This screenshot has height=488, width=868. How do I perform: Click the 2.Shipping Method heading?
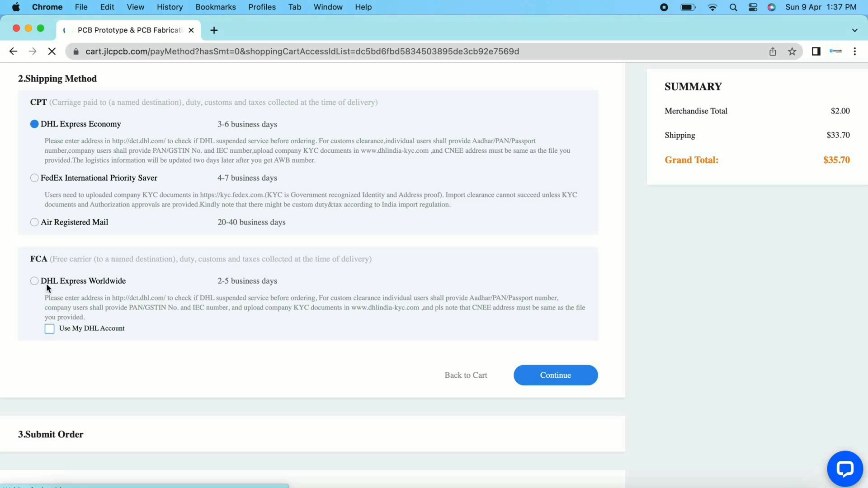pyautogui.click(x=57, y=79)
